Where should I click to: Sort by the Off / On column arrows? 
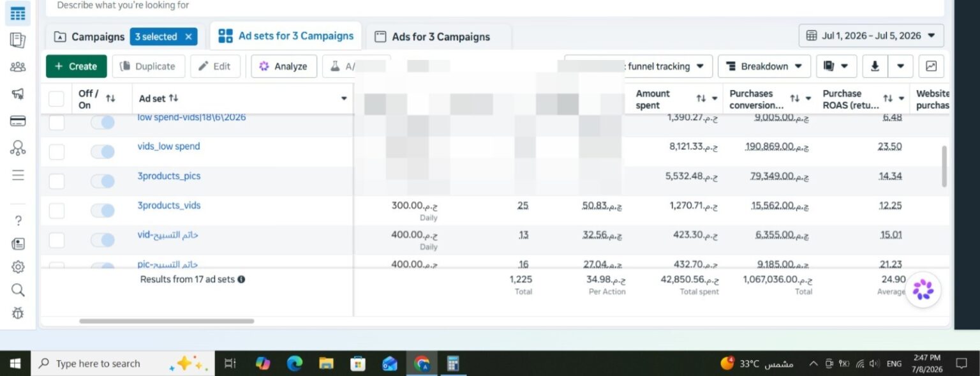pos(110,99)
